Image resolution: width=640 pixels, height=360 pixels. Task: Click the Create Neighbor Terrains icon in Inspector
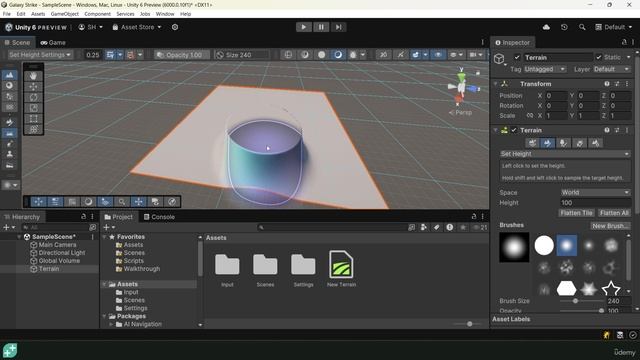tap(532, 143)
